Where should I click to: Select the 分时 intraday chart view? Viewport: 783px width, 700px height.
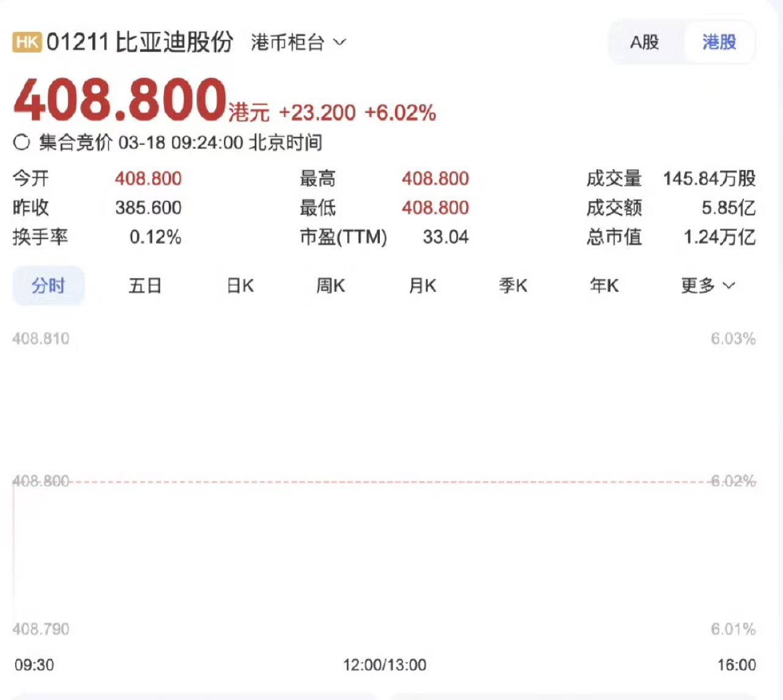(48, 285)
